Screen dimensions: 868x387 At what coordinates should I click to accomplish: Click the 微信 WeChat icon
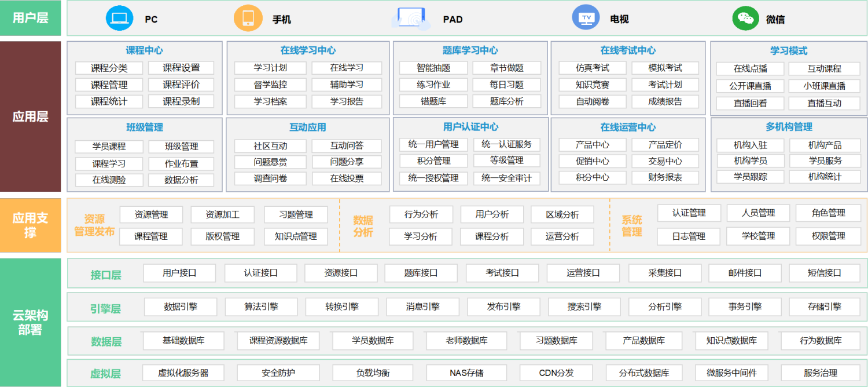point(745,17)
